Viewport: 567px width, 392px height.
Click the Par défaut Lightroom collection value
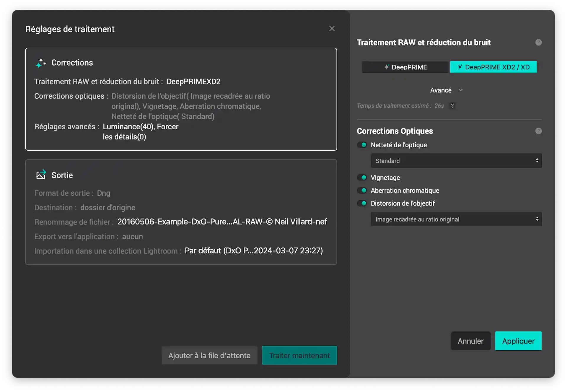pyautogui.click(x=254, y=251)
